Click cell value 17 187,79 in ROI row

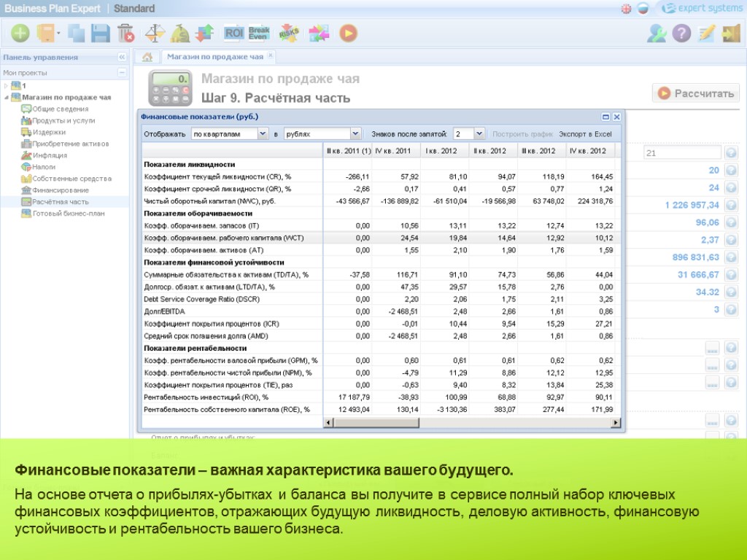(x=354, y=397)
